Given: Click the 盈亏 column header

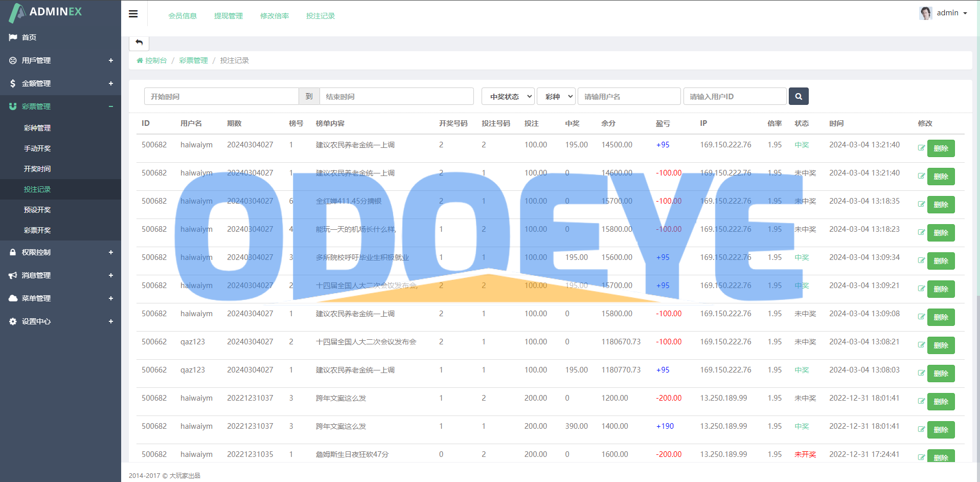Looking at the screenshot, I should point(663,123).
